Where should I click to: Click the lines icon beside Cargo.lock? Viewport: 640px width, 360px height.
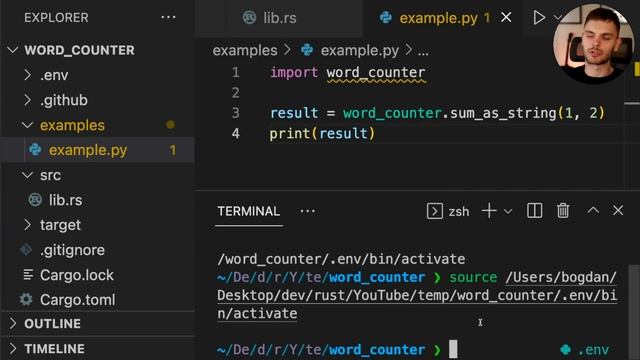(28, 274)
